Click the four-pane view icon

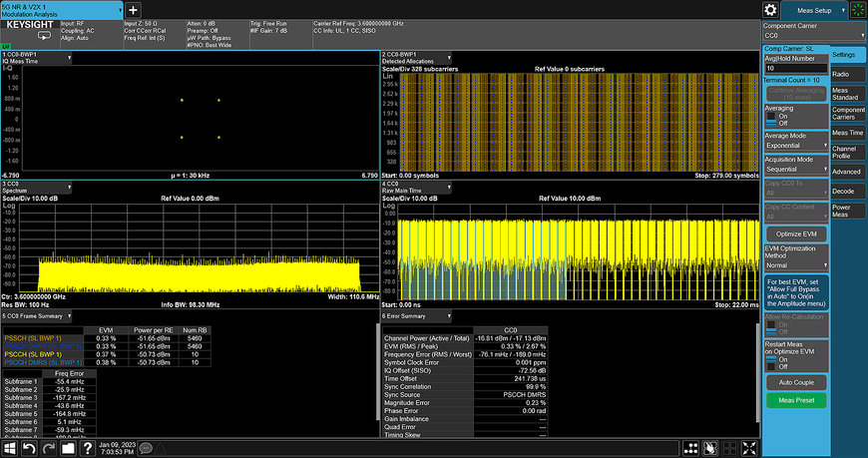(x=730, y=449)
